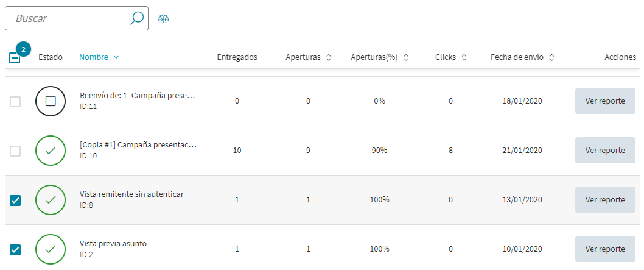The width and height of the screenshot is (644, 270).
Task: Click the magnifying glass search icon
Action: [x=136, y=18]
